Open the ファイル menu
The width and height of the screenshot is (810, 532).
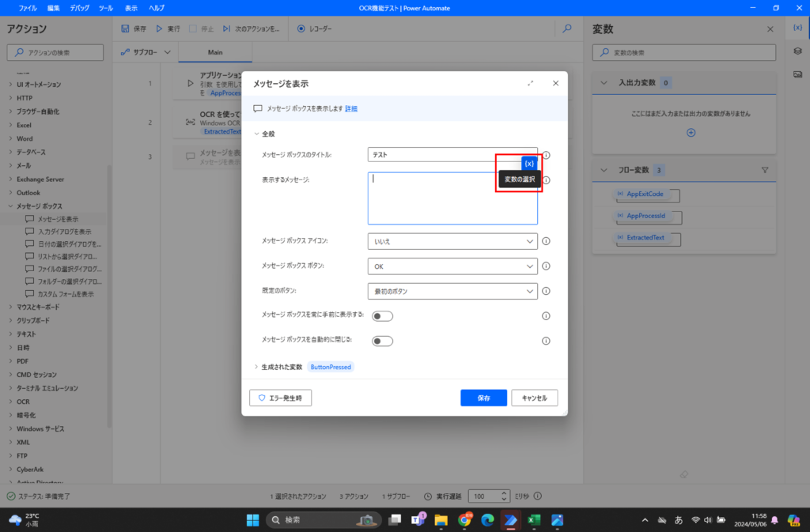click(28, 8)
